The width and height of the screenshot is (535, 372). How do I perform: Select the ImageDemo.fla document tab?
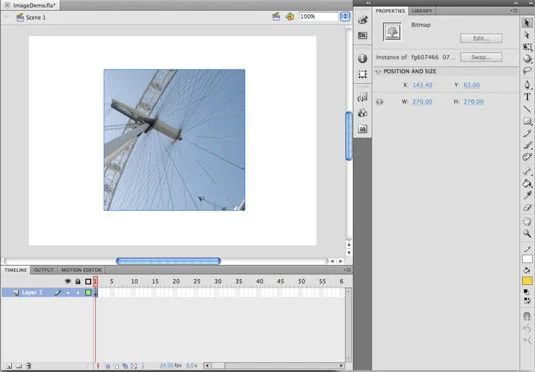[31, 5]
